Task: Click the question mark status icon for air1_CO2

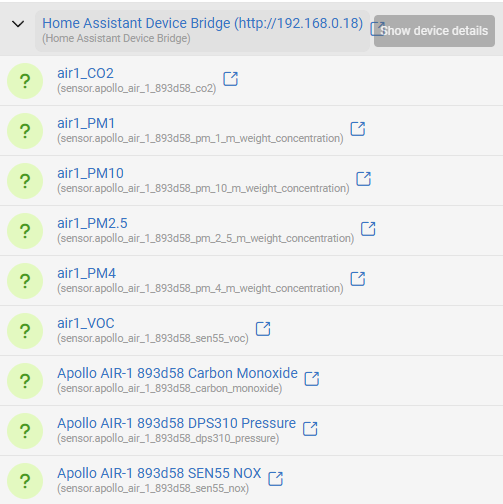Action: (x=25, y=81)
